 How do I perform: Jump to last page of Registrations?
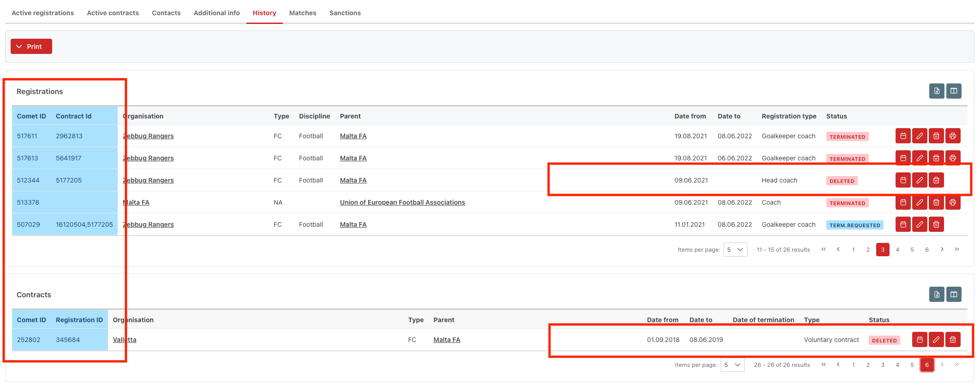(x=956, y=249)
